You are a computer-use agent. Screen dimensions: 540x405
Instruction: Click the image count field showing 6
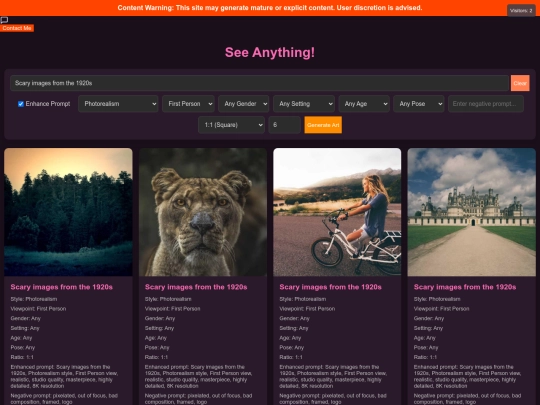click(x=284, y=125)
